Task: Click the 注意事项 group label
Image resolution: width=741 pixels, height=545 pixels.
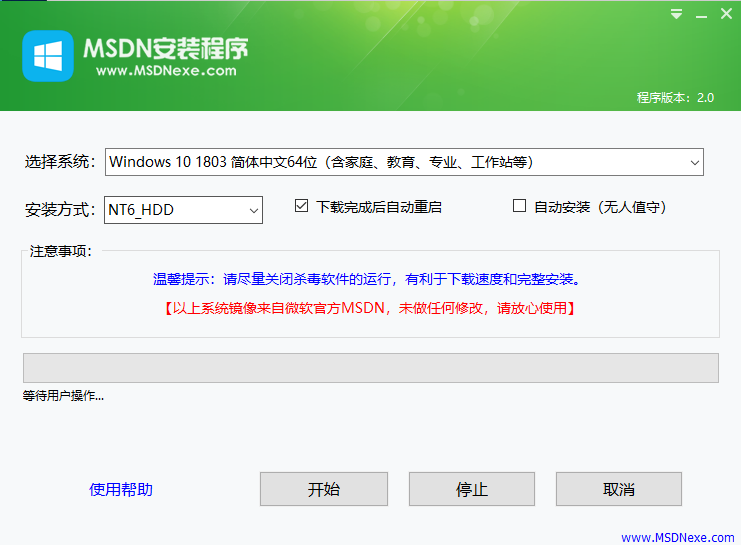Action: click(x=60, y=251)
